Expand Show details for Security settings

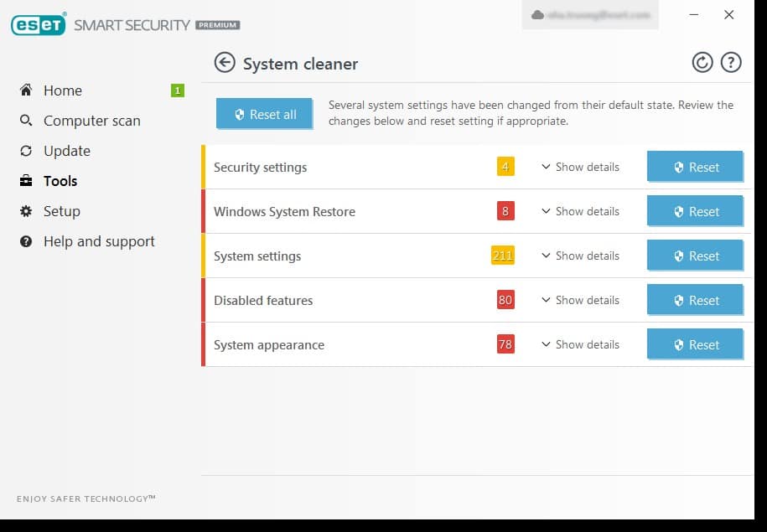pyautogui.click(x=580, y=167)
